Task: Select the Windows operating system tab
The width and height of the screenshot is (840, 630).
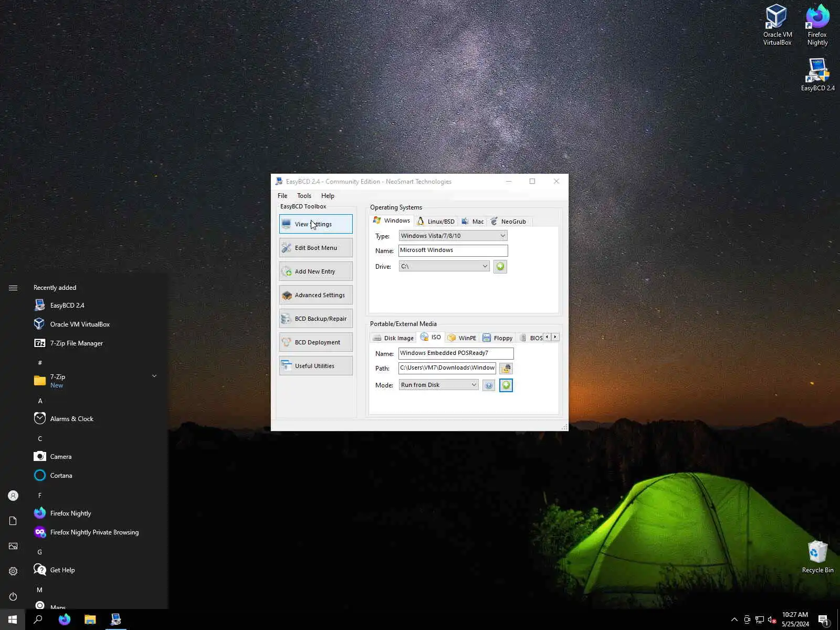Action: [x=392, y=220]
